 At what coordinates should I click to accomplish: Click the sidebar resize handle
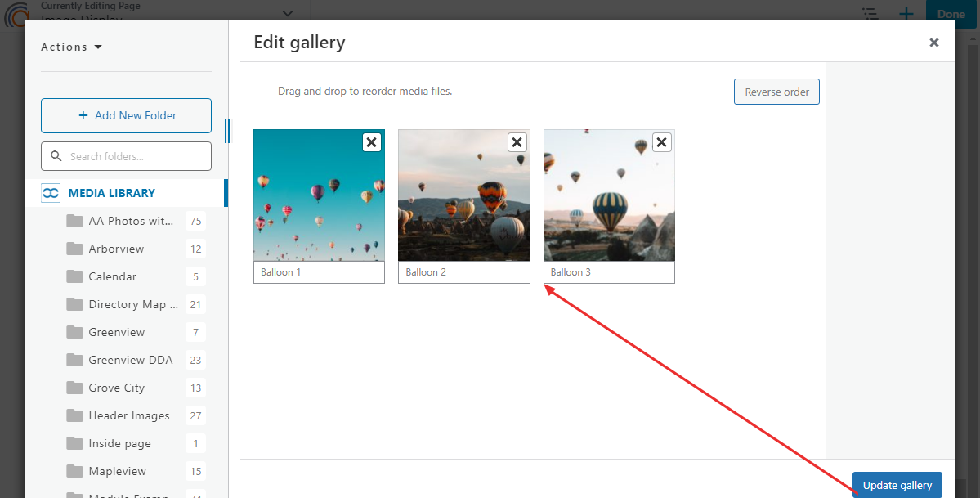point(227,131)
